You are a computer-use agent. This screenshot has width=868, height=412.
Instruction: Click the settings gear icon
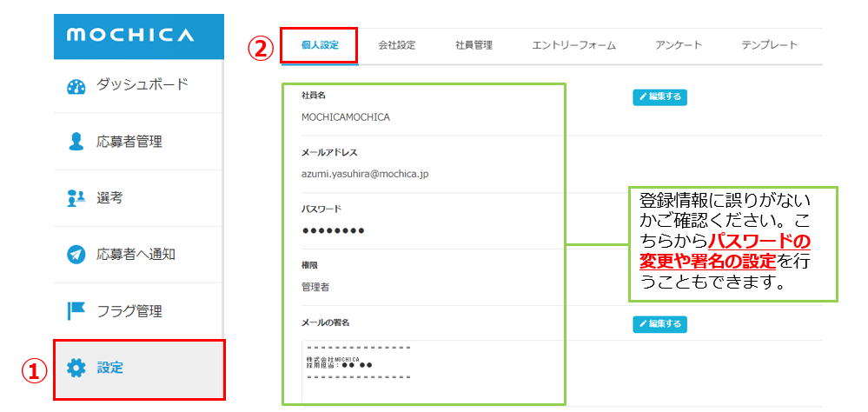pos(76,368)
